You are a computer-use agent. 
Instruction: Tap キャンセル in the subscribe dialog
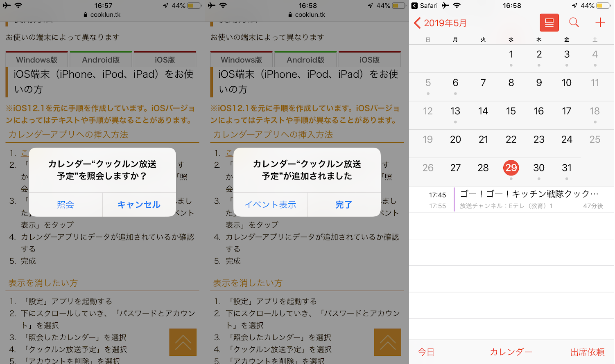tap(139, 204)
